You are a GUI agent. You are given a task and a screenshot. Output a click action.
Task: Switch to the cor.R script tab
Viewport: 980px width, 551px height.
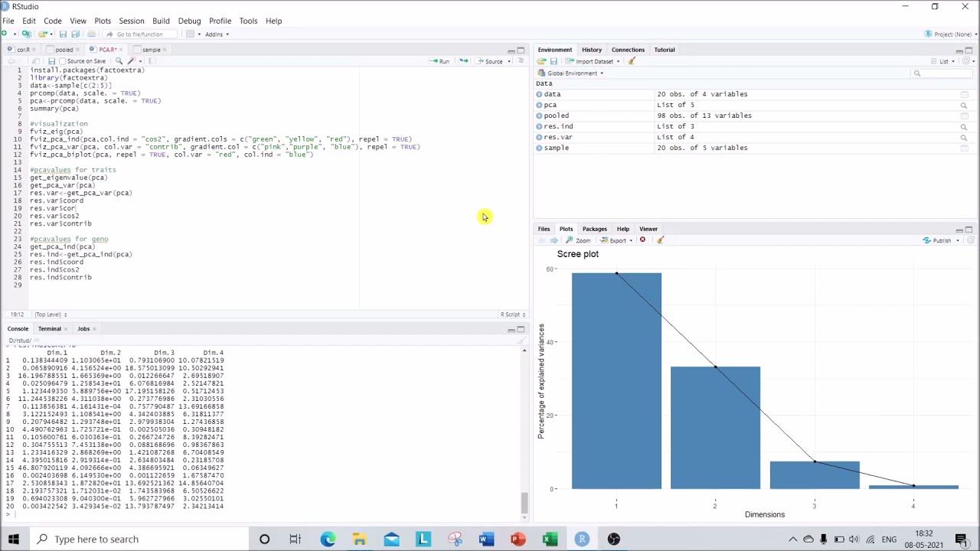(x=23, y=50)
